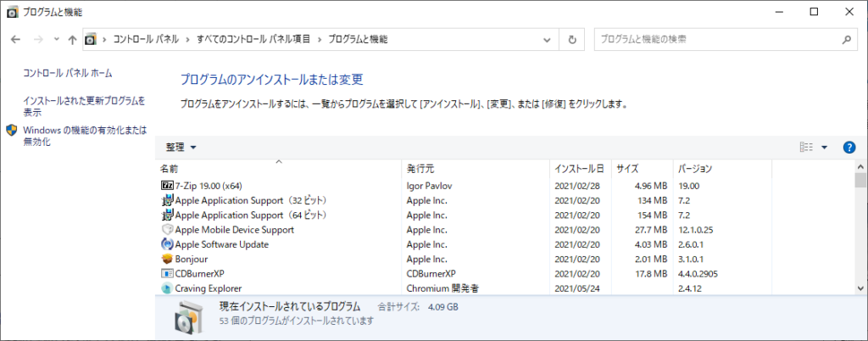Open すべてのコントロール パネル項目 breadcrumb
Screen dimensions: 868x341
(x=254, y=39)
